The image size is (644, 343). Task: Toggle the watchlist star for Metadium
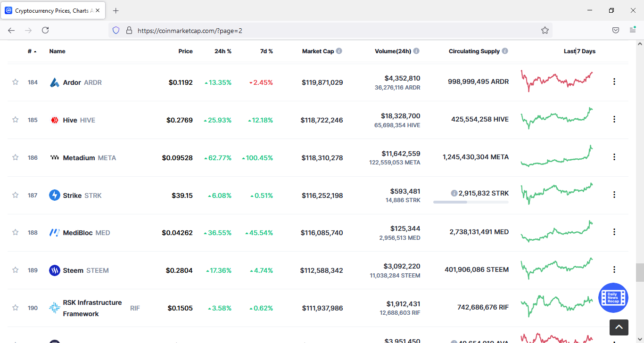tap(15, 157)
